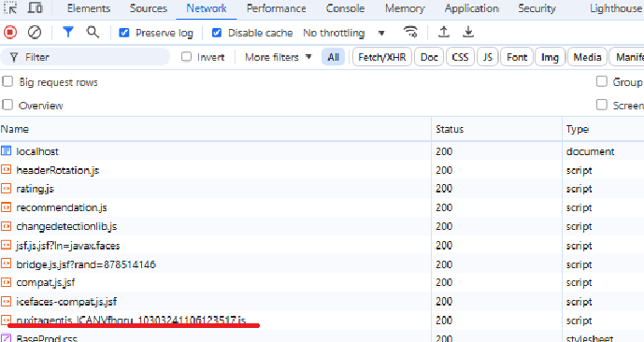Click script icon next to compat.js.jsf
This screenshot has width=644, height=342.
coord(7,282)
